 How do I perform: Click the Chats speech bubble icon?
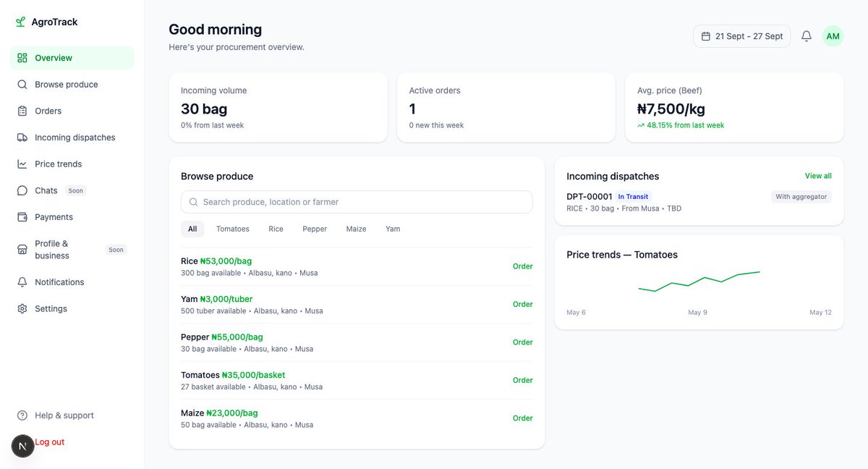(22, 190)
